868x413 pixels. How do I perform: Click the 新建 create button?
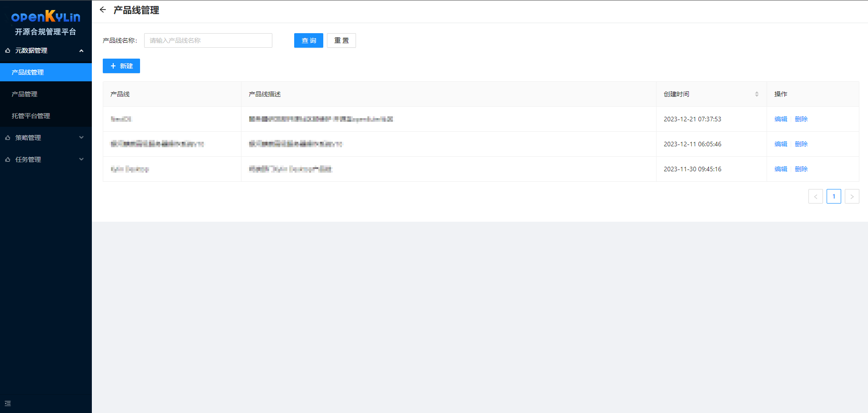pos(121,66)
